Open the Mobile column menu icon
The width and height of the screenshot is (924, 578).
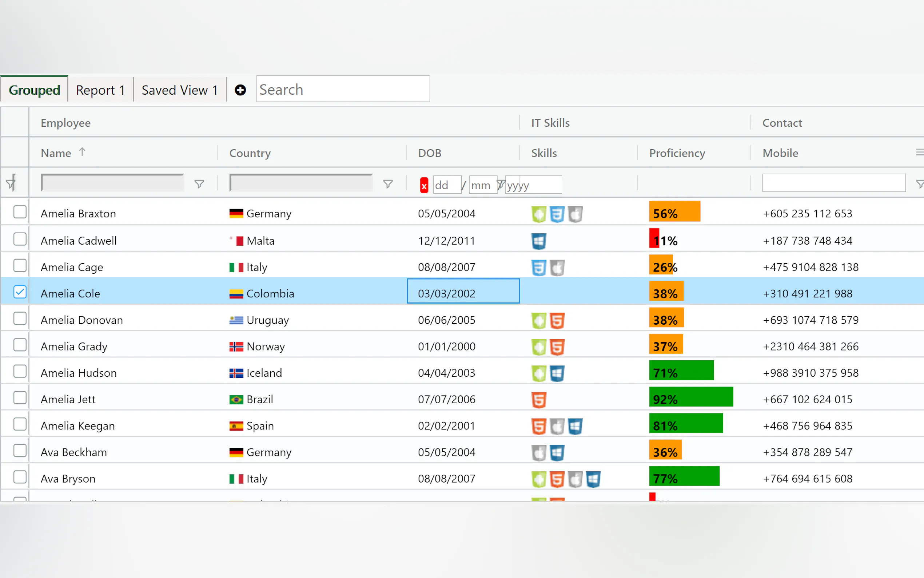[919, 153]
